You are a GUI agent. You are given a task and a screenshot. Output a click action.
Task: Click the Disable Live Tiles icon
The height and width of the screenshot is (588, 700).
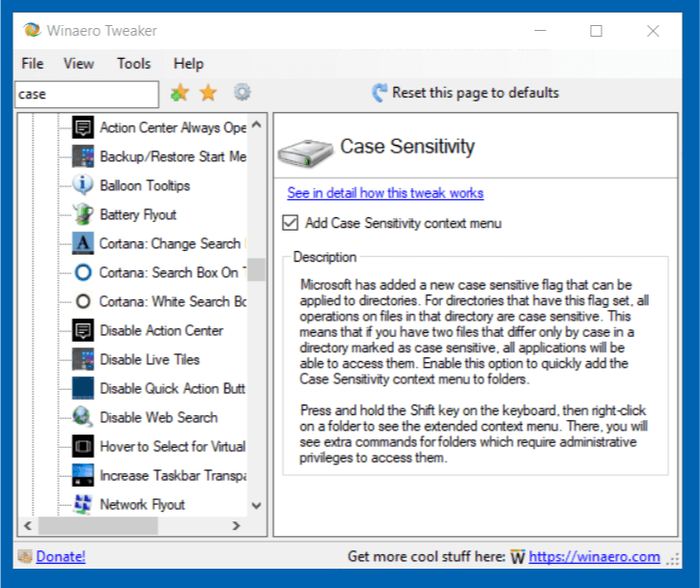point(83,359)
